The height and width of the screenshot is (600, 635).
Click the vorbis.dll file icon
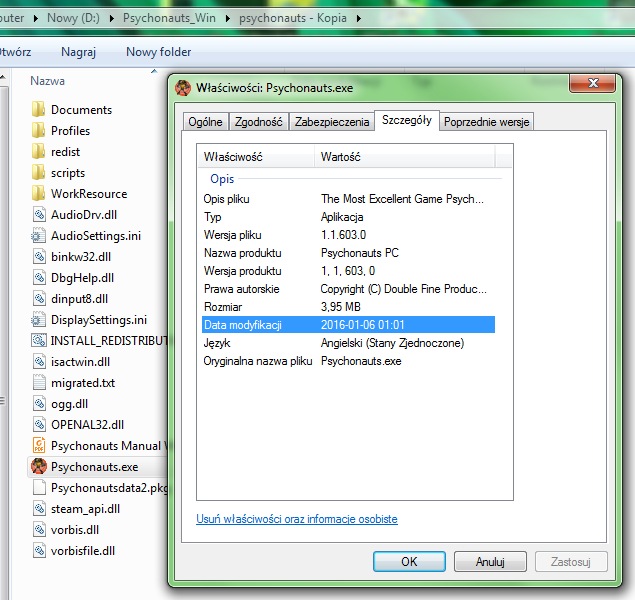tap(39, 530)
